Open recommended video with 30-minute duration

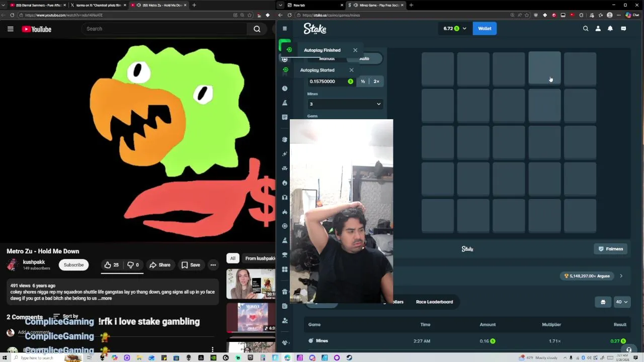pos(251,284)
